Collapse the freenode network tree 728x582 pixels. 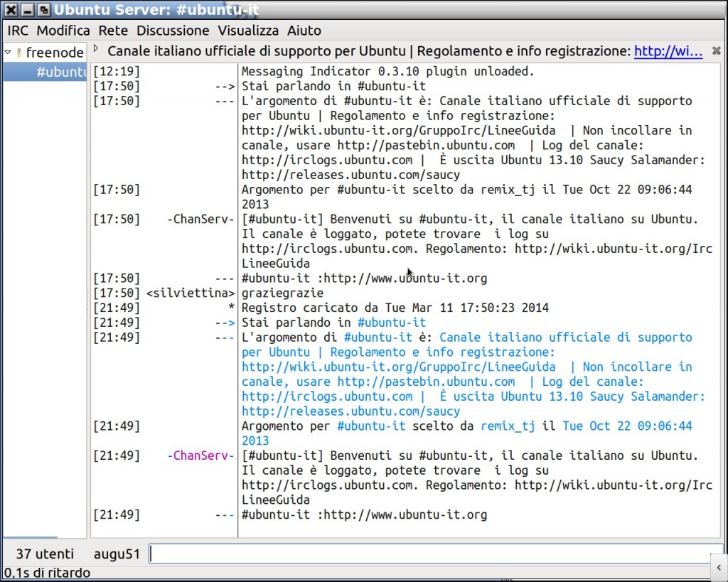[x=8, y=53]
